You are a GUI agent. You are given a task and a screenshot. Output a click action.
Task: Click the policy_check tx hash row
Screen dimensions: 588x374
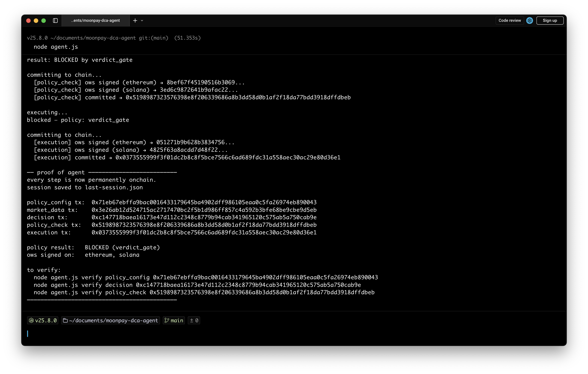172,225
